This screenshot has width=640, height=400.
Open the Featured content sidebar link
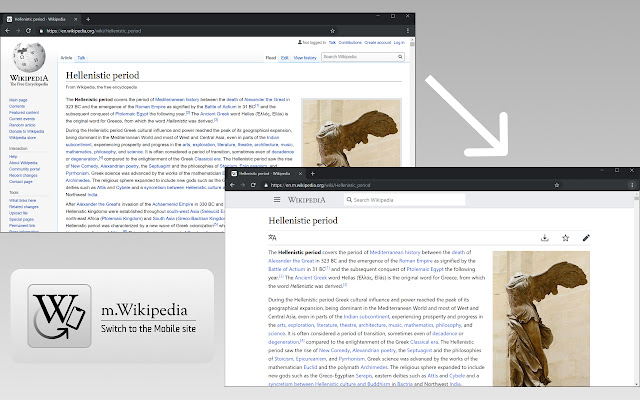click(24, 112)
